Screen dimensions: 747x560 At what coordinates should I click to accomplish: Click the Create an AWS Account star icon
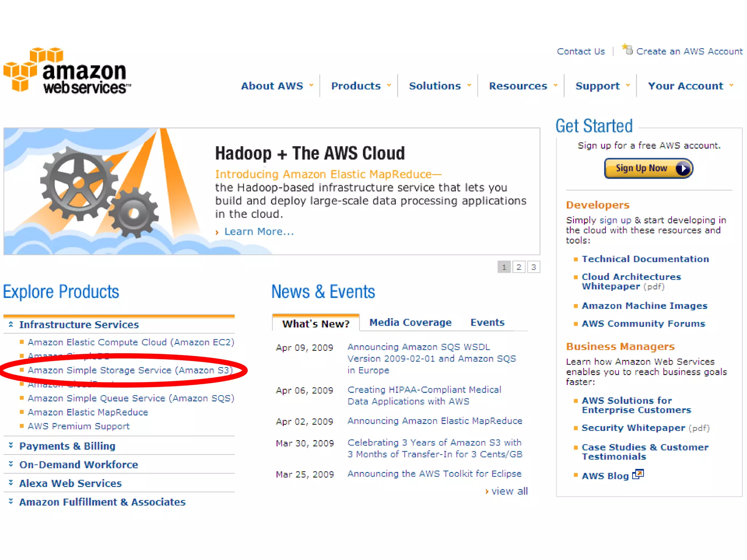click(627, 49)
